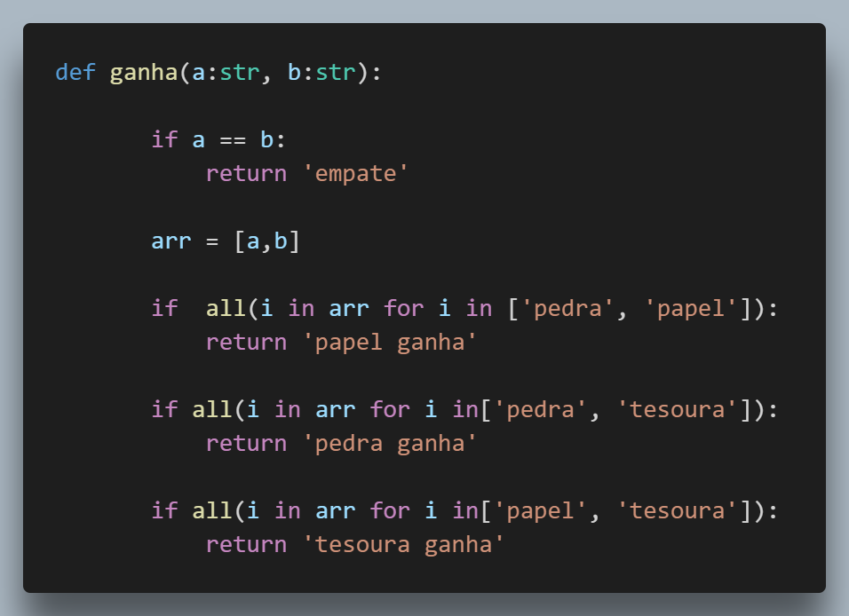Click the last return keyword

point(246,545)
